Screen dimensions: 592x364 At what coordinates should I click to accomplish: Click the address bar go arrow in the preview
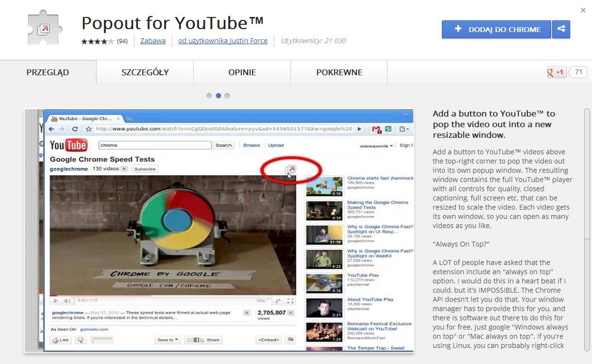(x=360, y=129)
